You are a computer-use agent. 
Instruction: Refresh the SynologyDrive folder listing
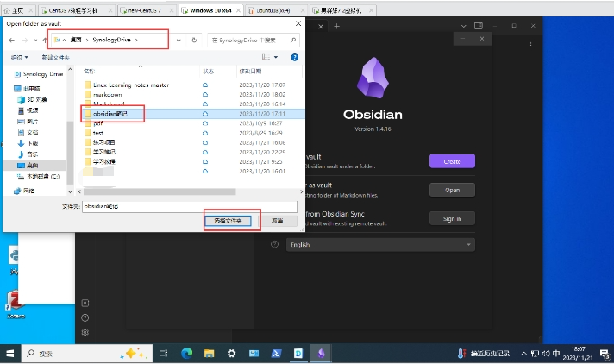[194, 40]
